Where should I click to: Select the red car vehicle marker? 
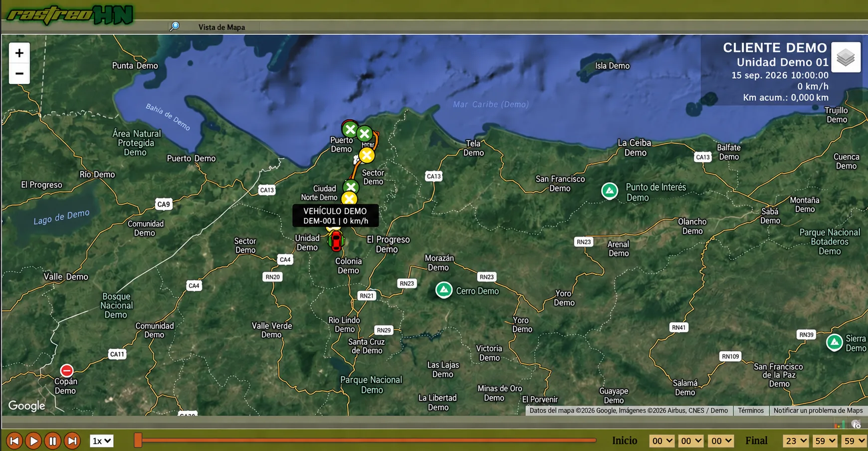[x=336, y=241]
